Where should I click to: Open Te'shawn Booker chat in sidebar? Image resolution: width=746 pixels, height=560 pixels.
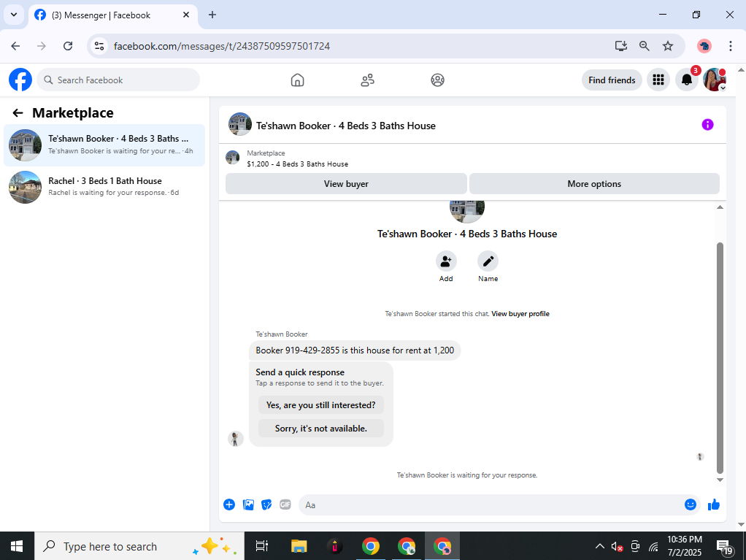pyautogui.click(x=104, y=145)
